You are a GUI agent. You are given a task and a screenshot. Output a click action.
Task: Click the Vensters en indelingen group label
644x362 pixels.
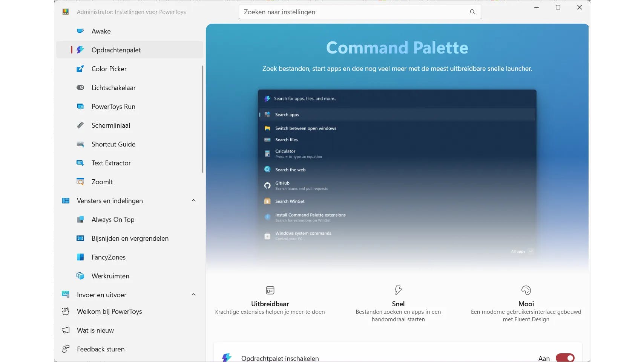point(110,201)
